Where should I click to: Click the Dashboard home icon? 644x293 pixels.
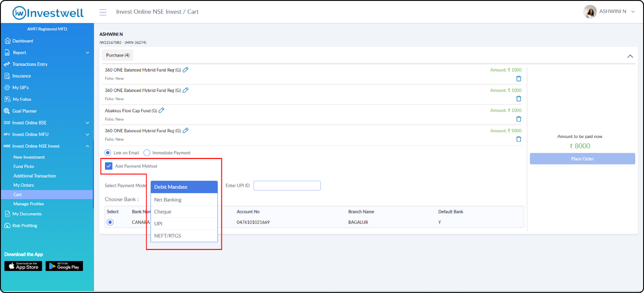click(7, 41)
